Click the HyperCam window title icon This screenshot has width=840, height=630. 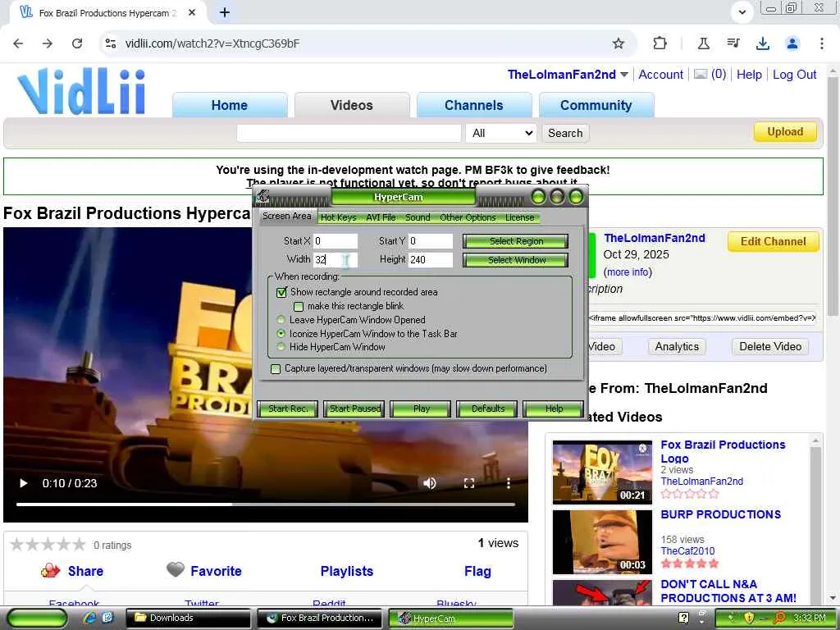(262, 197)
